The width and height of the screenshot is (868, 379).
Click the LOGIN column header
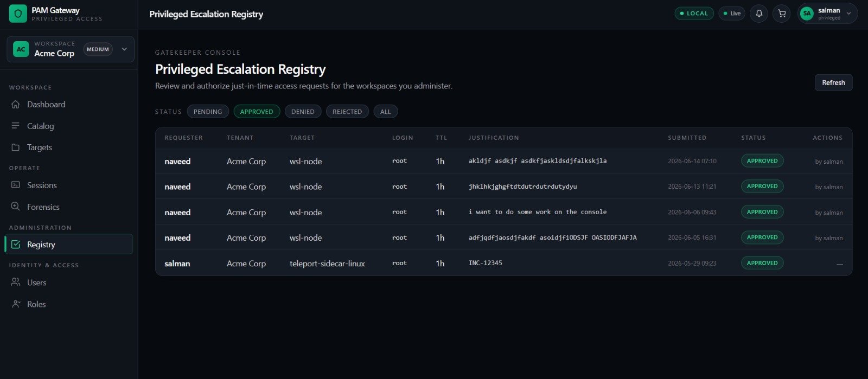(403, 138)
